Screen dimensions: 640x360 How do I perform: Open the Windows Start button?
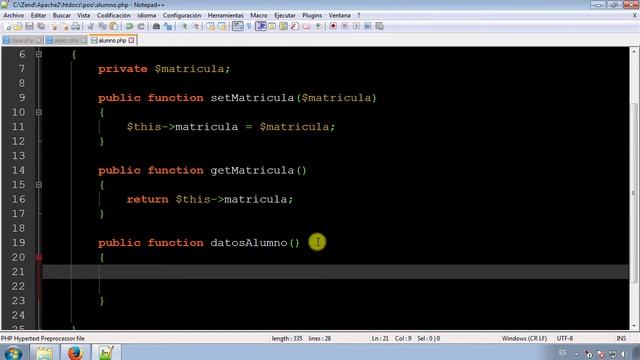13,353
